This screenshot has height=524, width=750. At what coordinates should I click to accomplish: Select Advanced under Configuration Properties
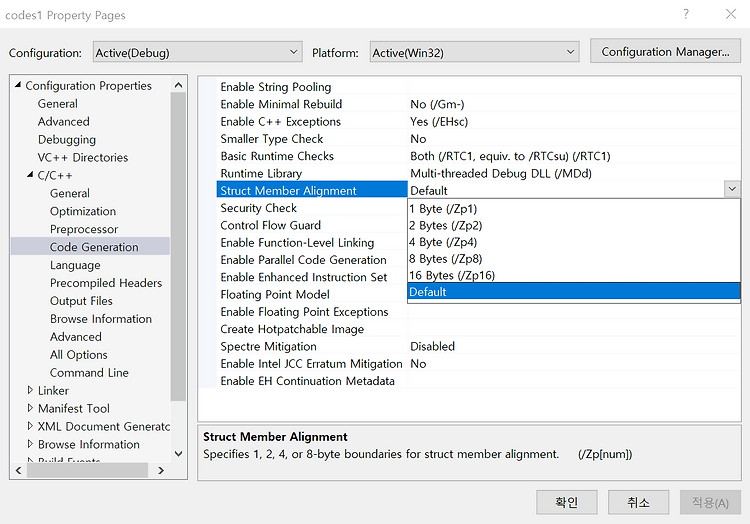click(x=64, y=121)
